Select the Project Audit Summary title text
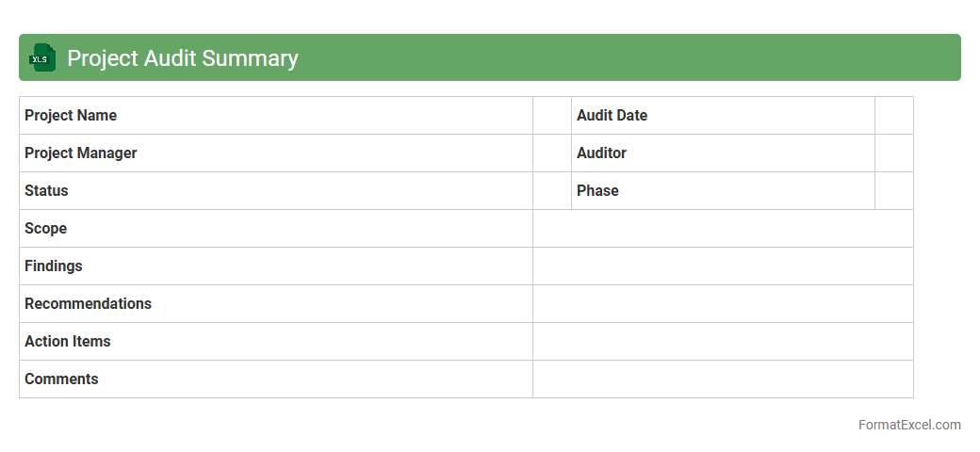Image resolution: width=980 pixels, height=452 pixels. tap(182, 58)
